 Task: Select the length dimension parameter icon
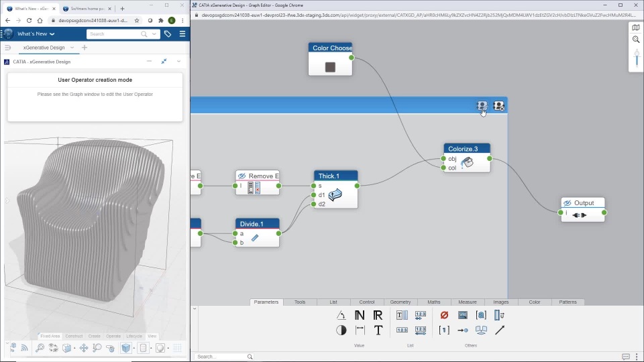360,330
